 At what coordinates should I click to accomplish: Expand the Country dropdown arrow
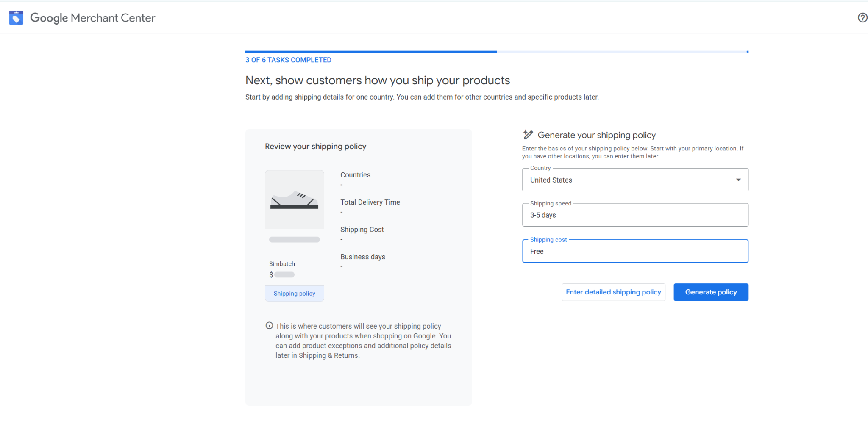point(738,180)
